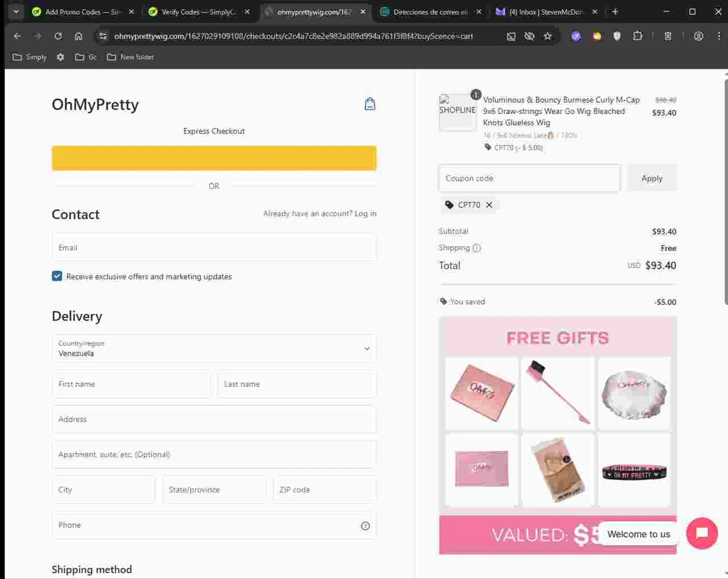Click the OhMyPretty store logo
The width and height of the screenshot is (728, 579).
click(95, 104)
